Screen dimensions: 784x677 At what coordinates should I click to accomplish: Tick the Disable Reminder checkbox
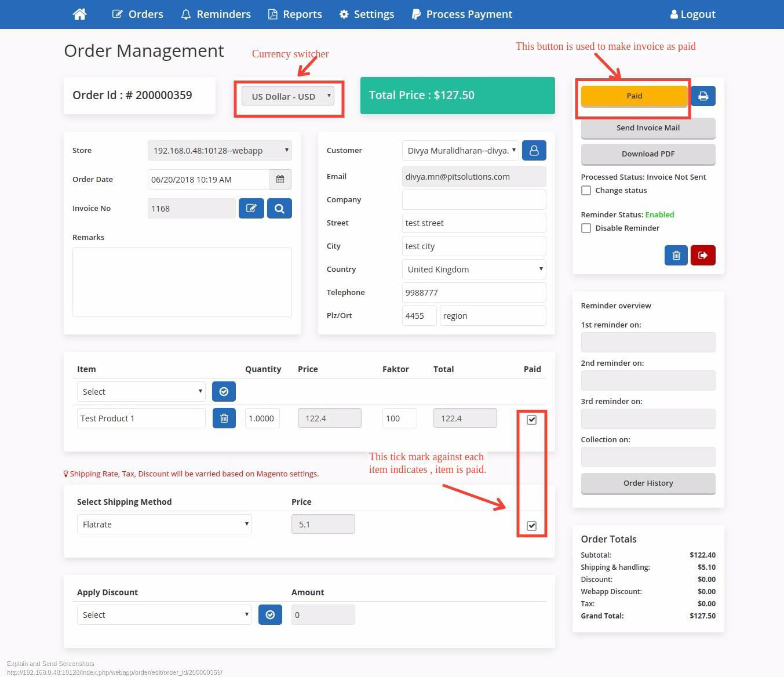pyautogui.click(x=586, y=228)
